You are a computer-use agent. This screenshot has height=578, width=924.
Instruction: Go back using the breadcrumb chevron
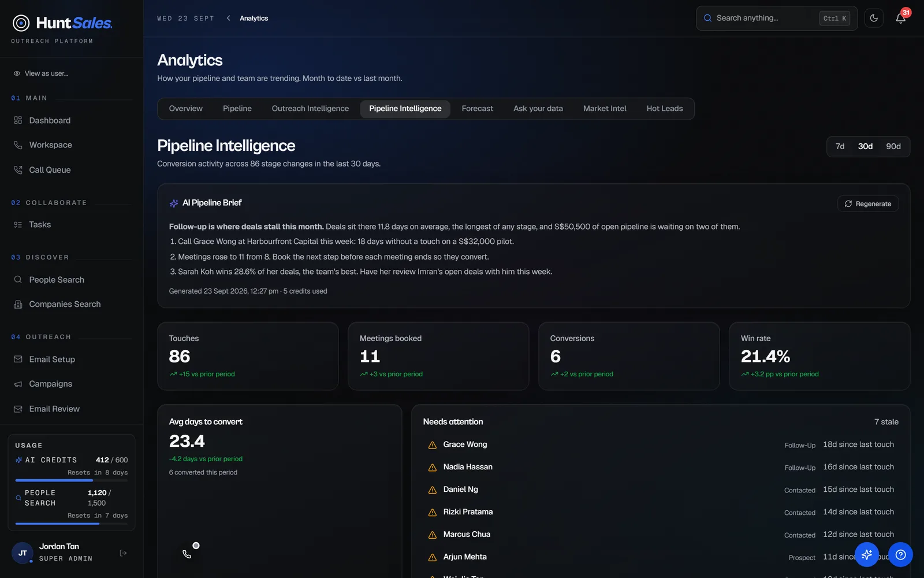[x=229, y=18]
